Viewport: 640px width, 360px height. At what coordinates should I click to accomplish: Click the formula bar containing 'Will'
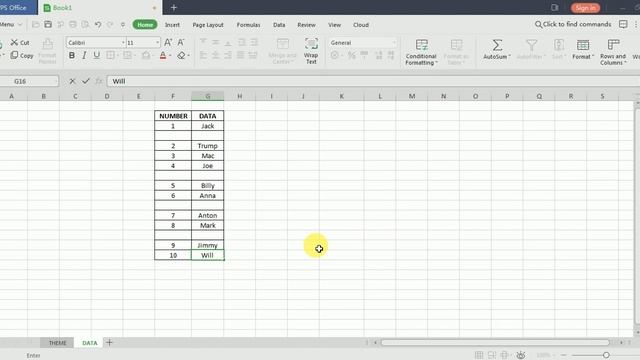[x=373, y=81]
